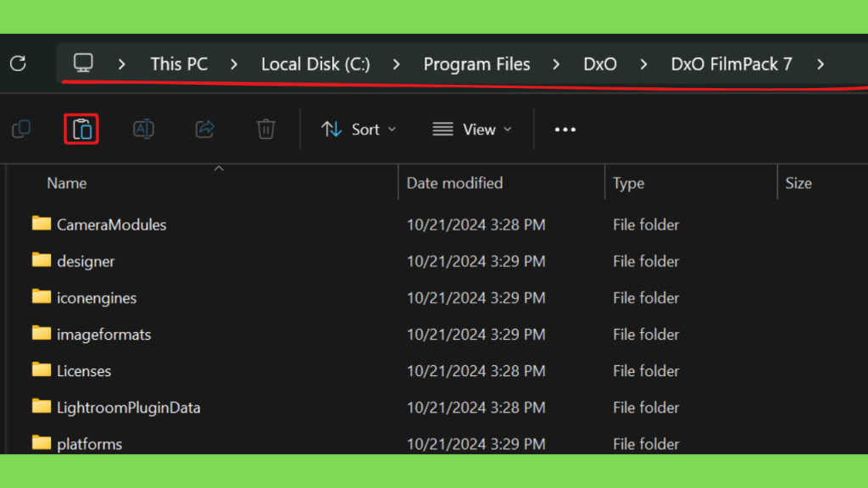
Task: Click the Share icon in the toolbar
Action: 205,129
